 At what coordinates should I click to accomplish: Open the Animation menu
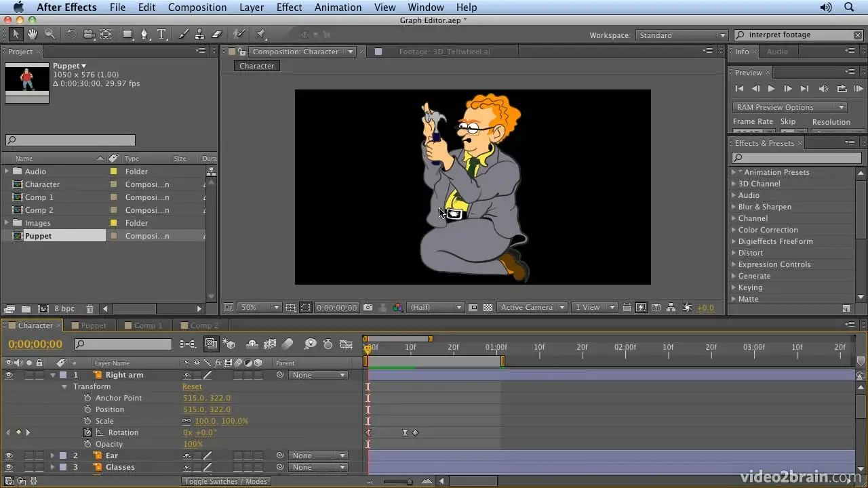tap(338, 7)
